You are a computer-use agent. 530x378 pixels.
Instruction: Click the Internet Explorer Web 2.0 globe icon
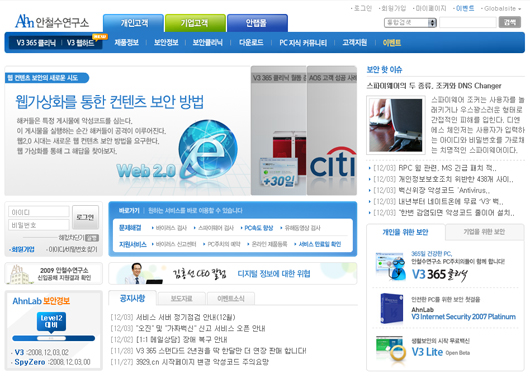pos(208,149)
